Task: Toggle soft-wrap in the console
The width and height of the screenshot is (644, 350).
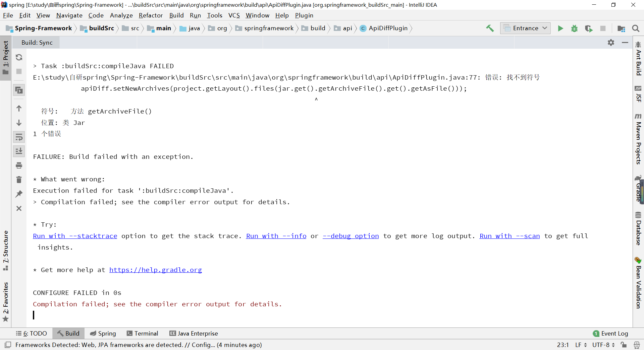Action: point(19,137)
